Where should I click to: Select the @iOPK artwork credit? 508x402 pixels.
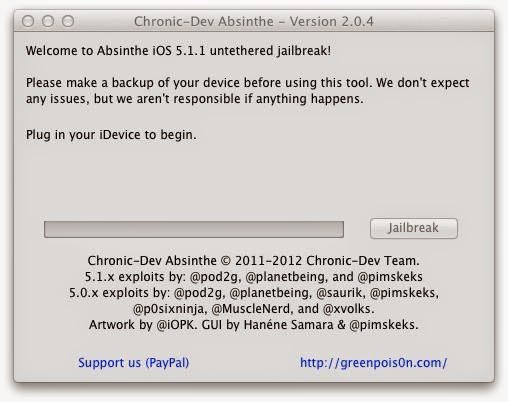click(177, 325)
